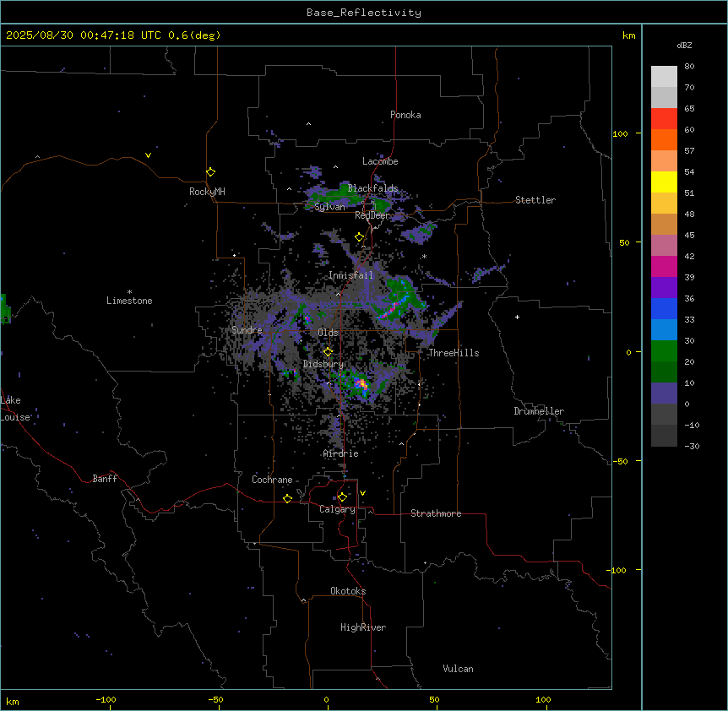Click the magenta storm band east of Innisfail
The width and height of the screenshot is (728, 711).
[x=393, y=308]
